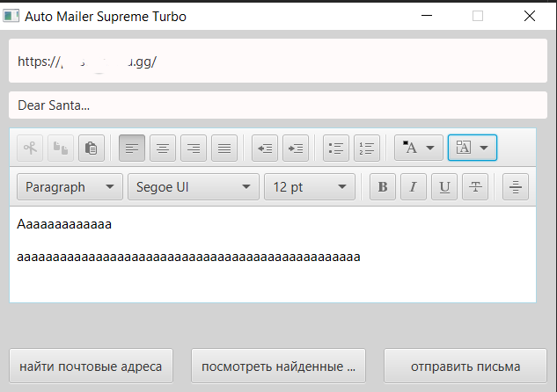
Task: Click the long lowercase 'aaaa' line
Action: click(188, 257)
